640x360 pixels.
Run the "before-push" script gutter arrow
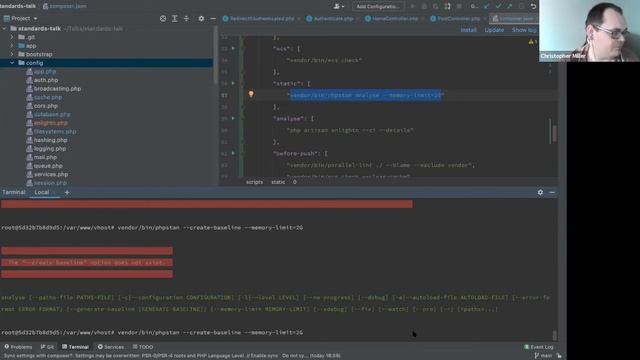(233, 153)
